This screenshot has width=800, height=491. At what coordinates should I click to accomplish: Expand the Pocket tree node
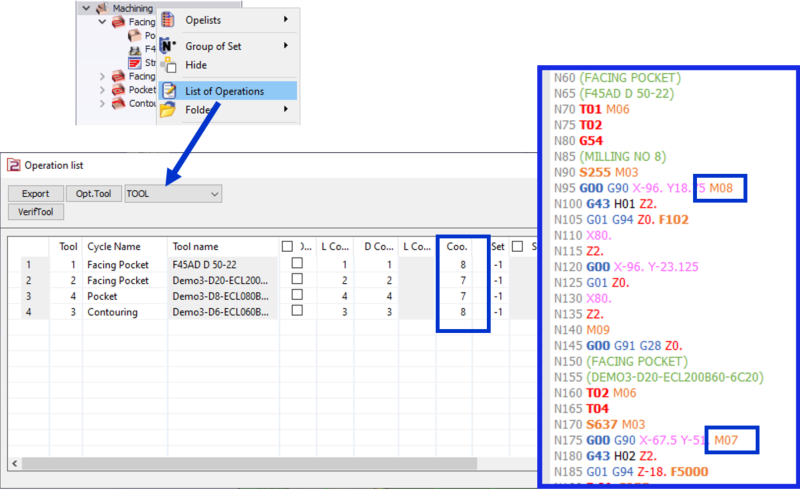point(102,90)
